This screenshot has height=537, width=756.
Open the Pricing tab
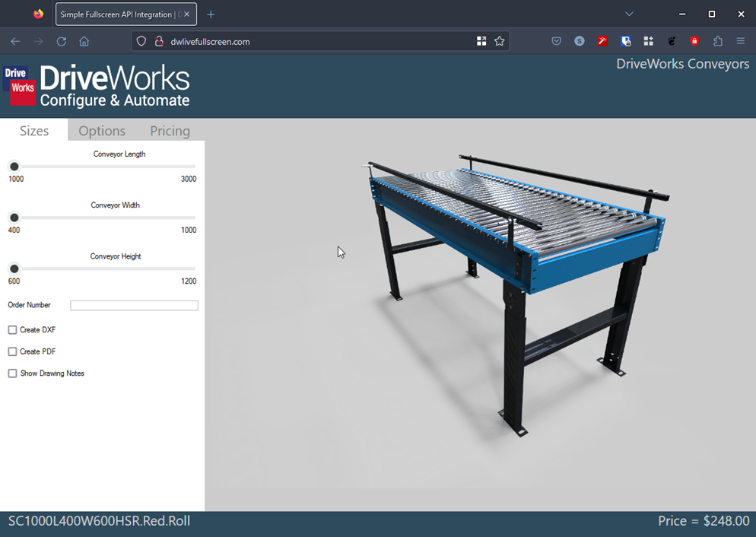click(x=170, y=130)
